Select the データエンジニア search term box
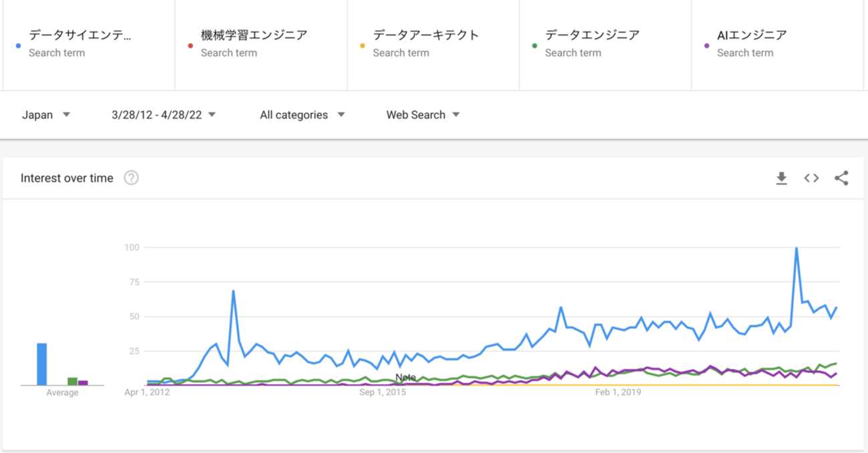Viewport: 868px width, 453px height. coord(592,35)
